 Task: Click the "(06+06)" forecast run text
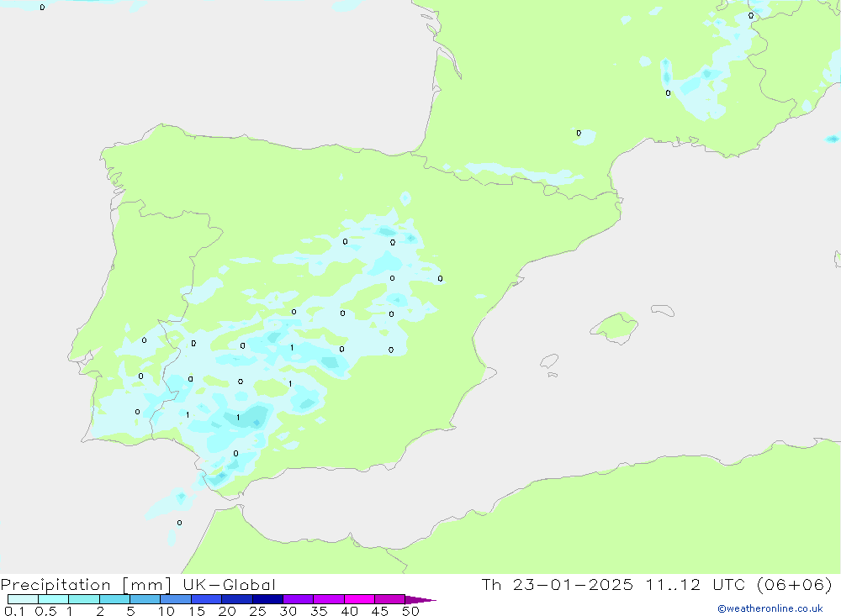point(795,585)
